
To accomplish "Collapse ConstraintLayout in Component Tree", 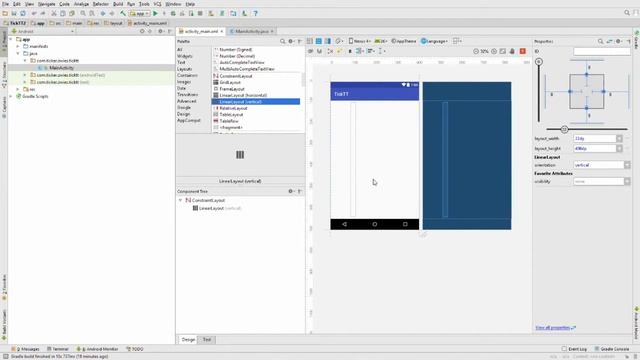I will (x=180, y=200).
